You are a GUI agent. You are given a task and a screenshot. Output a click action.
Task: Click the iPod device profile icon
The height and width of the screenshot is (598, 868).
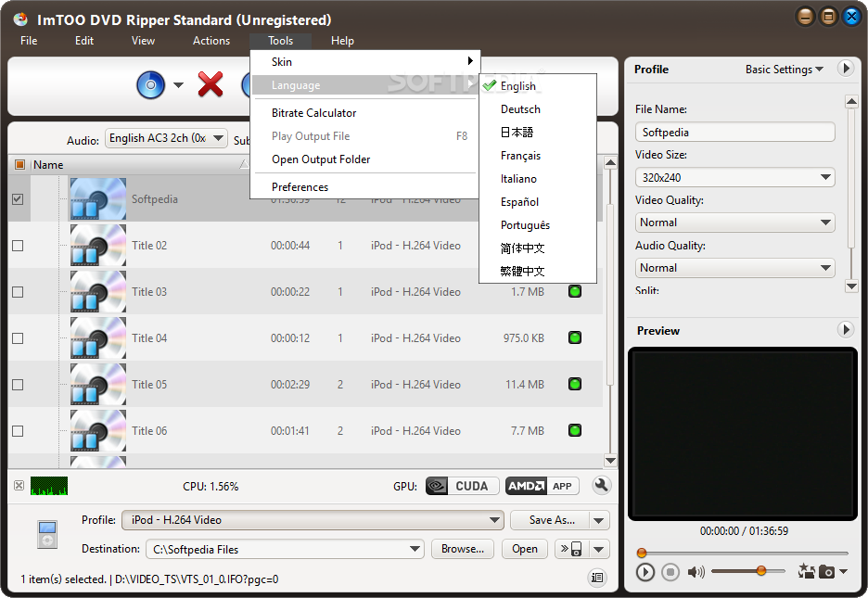[47, 534]
